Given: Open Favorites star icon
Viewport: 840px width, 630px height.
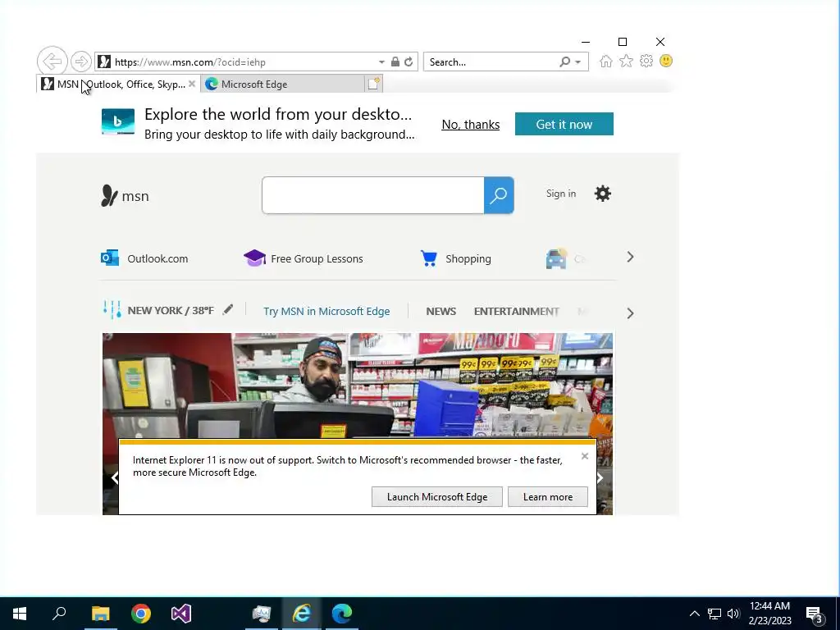Looking at the screenshot, I should [x=626, y=61].
